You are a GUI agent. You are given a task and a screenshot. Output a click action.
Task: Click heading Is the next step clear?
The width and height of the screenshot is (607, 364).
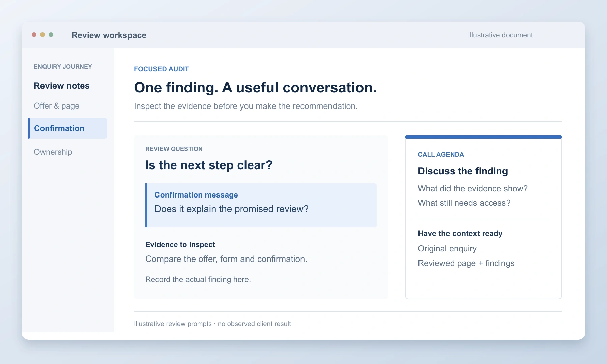click(x=209, y=165)
